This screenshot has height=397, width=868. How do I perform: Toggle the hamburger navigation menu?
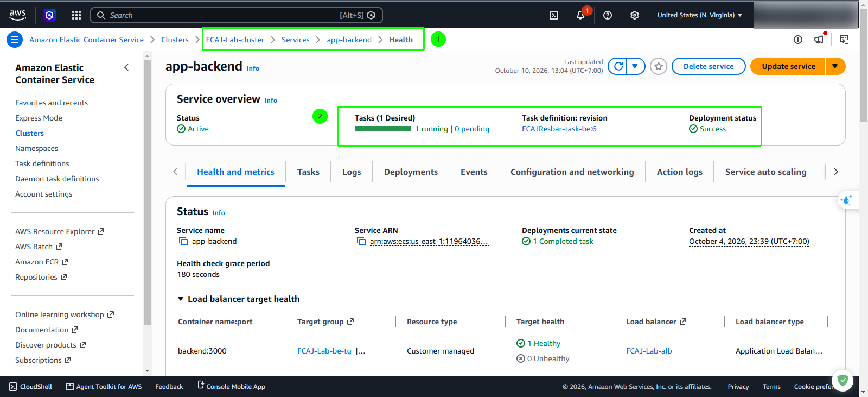click(x=15, y=40)
